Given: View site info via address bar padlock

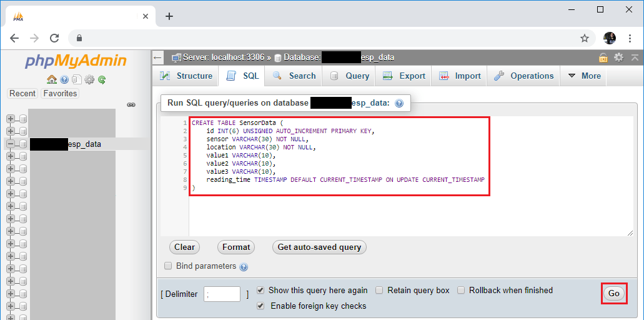Looking at the screenshot, I should coord(80,38).
